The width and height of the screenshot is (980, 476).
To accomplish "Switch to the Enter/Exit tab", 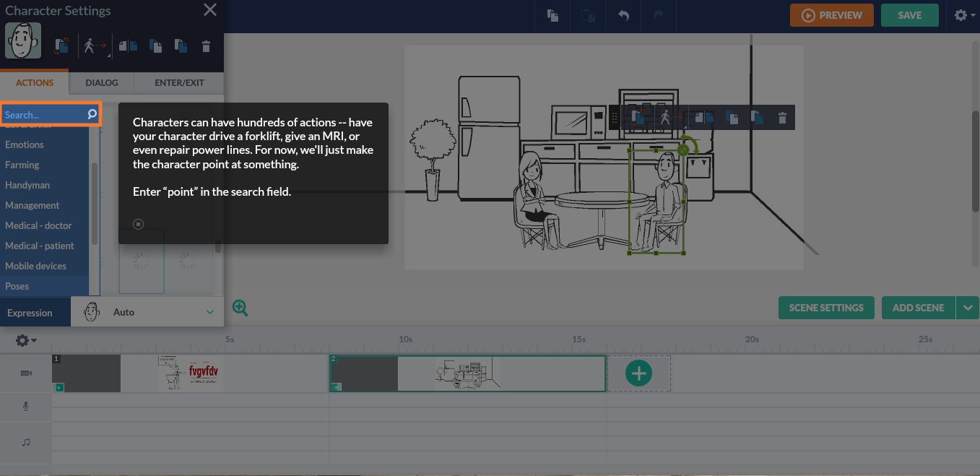I will (178, 82).
